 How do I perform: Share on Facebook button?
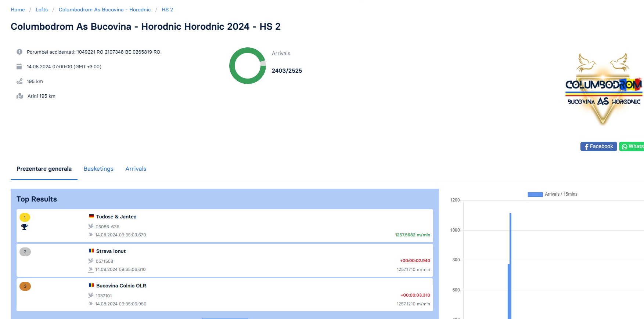598,146
